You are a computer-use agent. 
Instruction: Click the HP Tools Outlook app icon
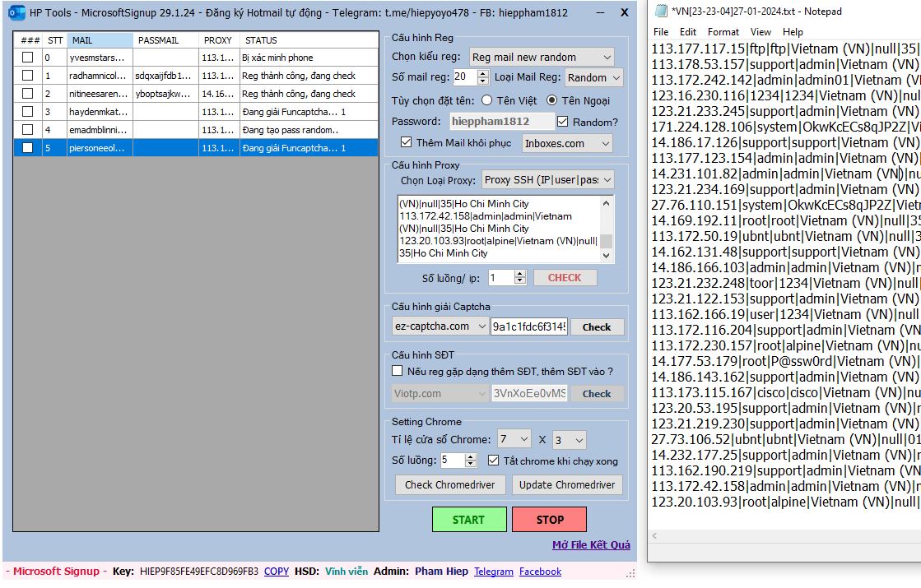coord(16,12)
